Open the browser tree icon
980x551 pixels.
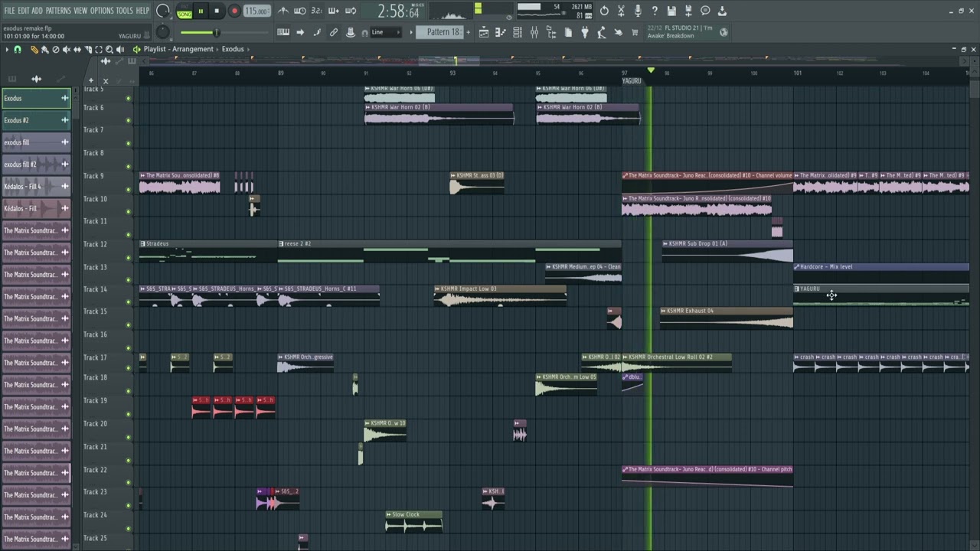(x=551, y=32)
